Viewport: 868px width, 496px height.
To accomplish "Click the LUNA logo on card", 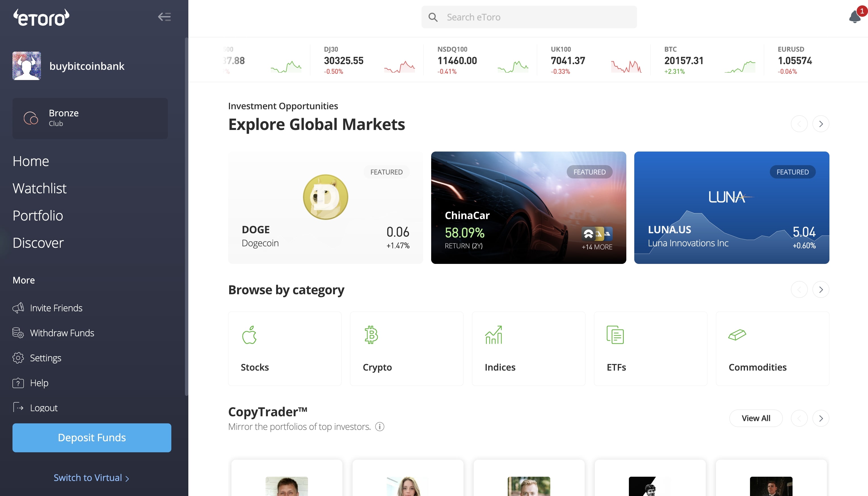I will click(x=731, y=197).
